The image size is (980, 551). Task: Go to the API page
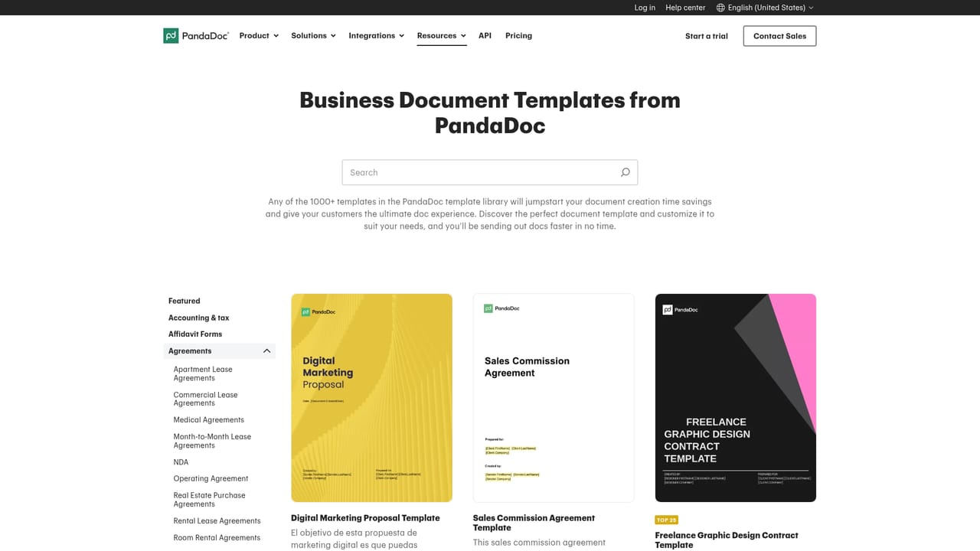coord(485,36)
